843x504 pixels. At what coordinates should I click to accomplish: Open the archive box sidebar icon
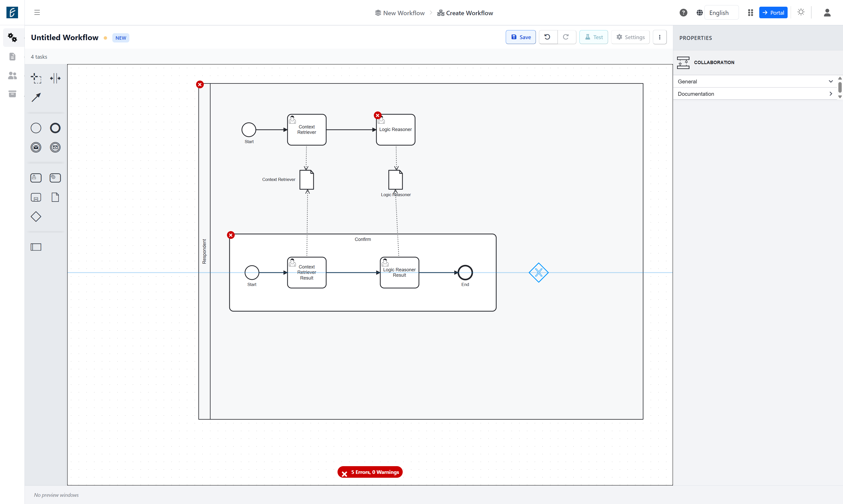point(12,94)
